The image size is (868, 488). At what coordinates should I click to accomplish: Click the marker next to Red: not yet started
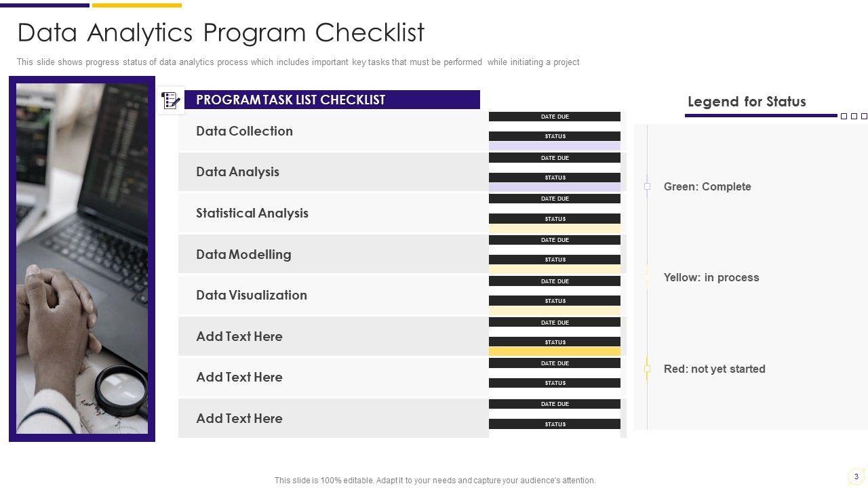pyautogui.click(x=647, y=369)
